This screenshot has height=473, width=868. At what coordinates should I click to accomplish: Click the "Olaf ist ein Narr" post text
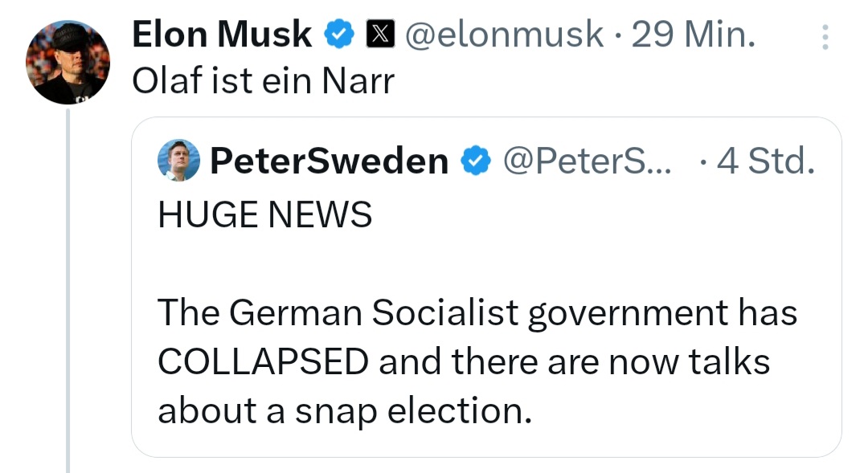coord(263,81)
